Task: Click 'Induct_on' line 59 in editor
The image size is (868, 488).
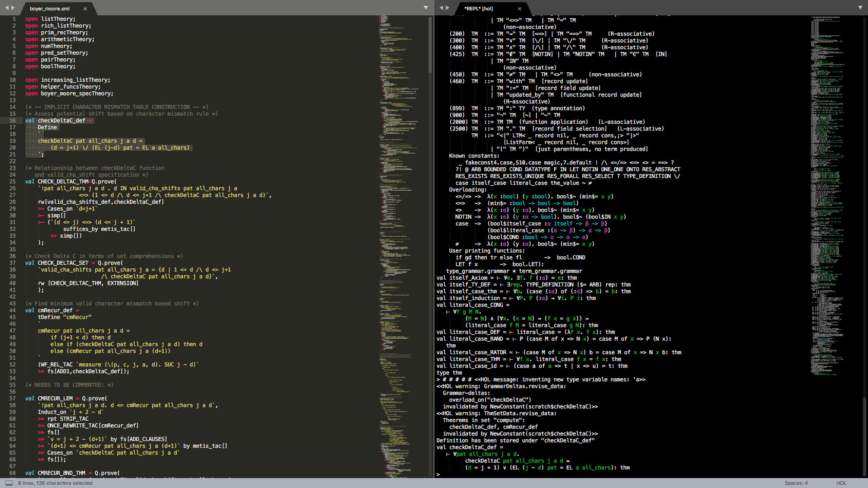Action: point(71,412)
